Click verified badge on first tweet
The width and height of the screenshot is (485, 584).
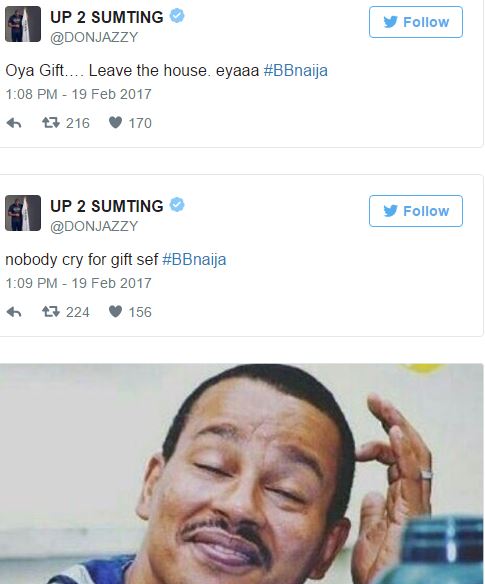point(177,16)
